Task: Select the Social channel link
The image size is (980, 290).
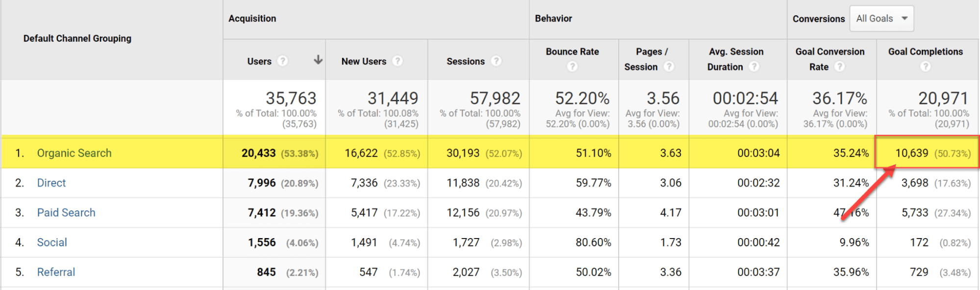Action: (x=52, y=242)
